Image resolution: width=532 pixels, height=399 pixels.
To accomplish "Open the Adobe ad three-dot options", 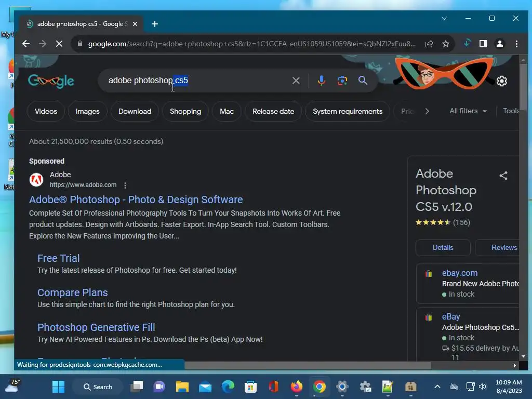I will coord(125,185).
